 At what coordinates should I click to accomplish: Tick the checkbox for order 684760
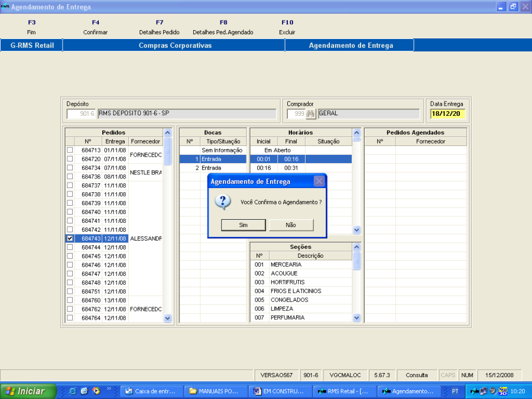pyautogui.click(x=70, y=300)
